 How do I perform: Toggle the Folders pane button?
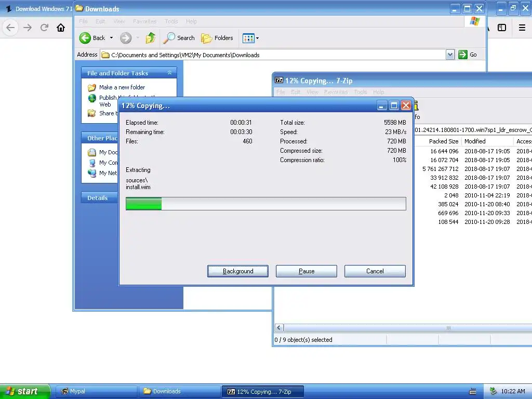pos(217,38)
